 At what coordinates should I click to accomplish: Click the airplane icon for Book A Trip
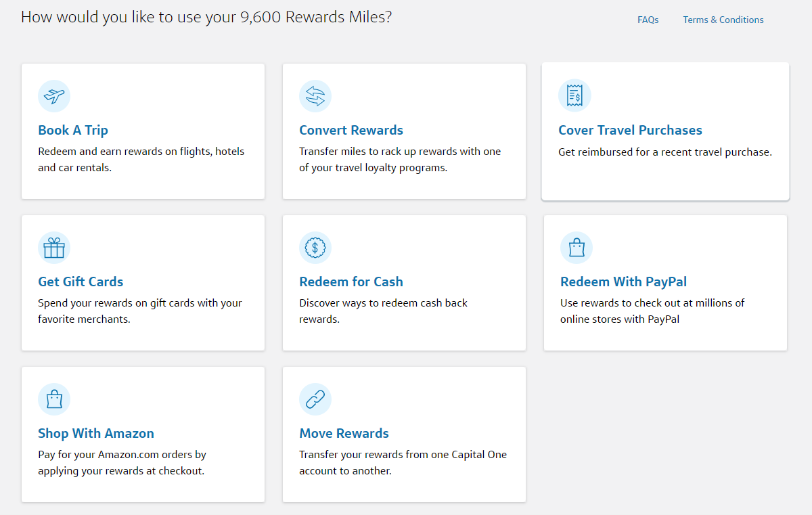(x=54, y=96)
